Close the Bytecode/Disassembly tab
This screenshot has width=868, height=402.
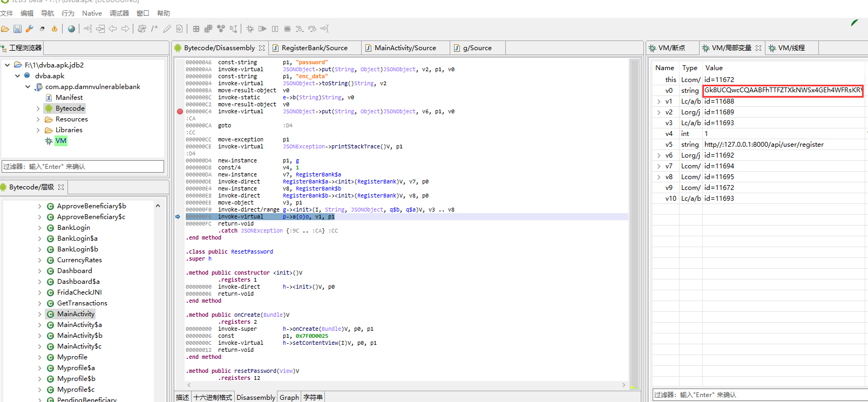coord(262,48)
